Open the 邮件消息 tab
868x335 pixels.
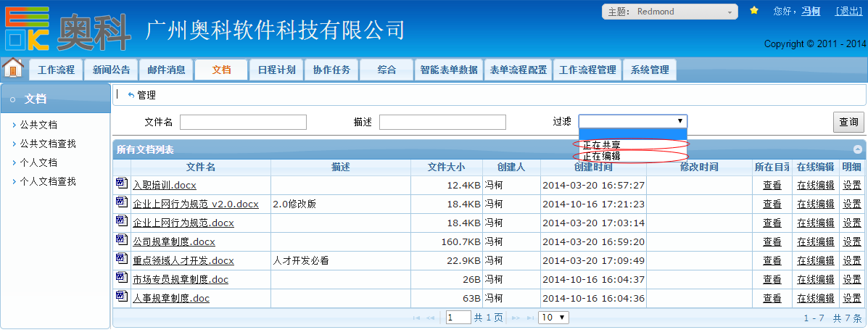166,70
